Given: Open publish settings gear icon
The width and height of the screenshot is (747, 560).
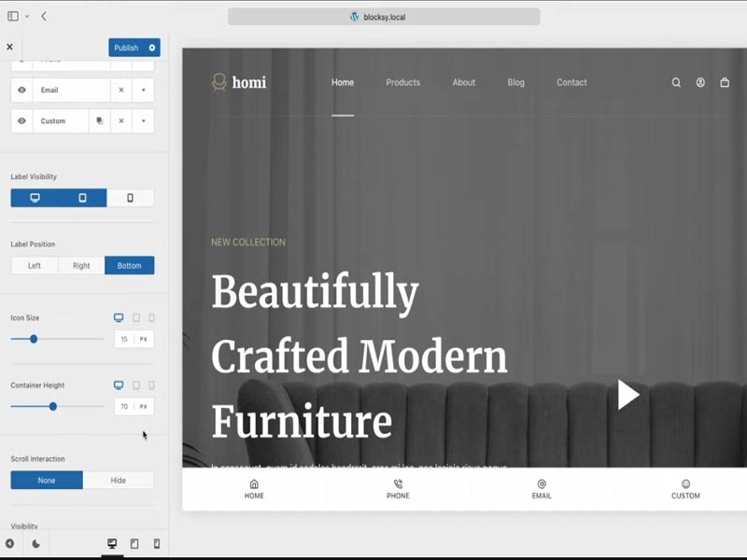Looking at the screenshot, I should point(152,48).
